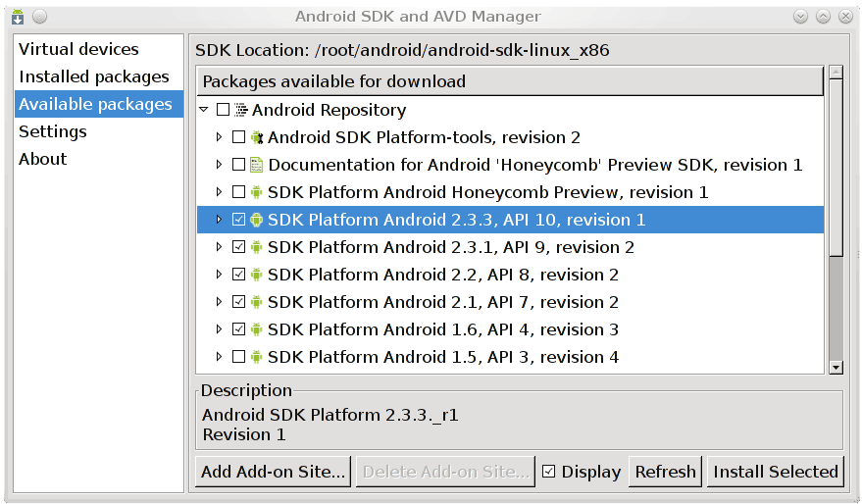Expand the Platform-tools revision 2 node
The width and height of the screenshot is (862, 504).
(220, 137)
